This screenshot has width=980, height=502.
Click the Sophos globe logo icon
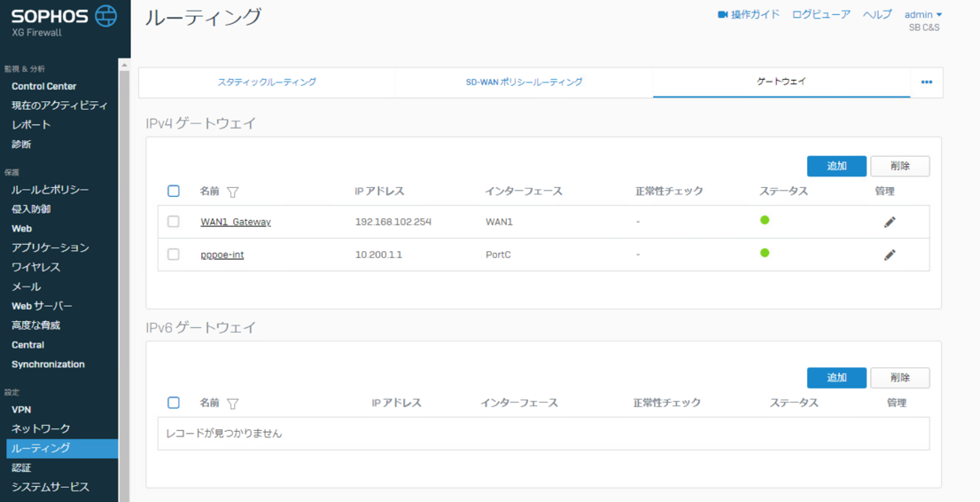pos(105,16)
